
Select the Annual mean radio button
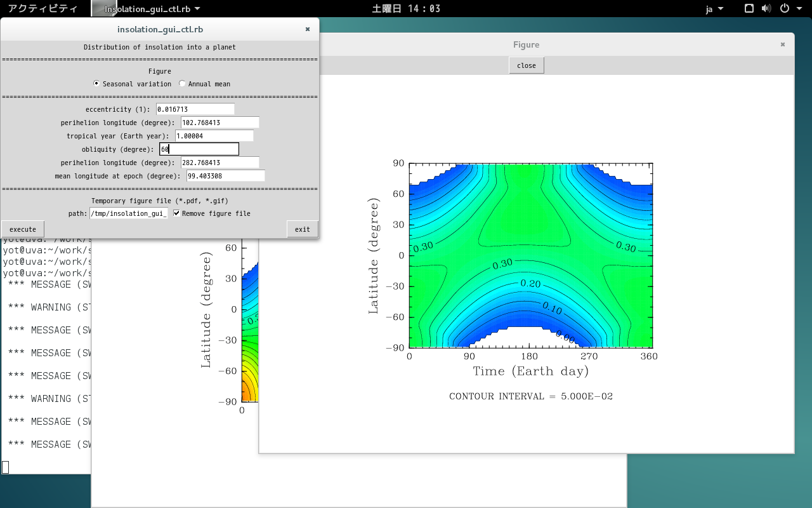[x=182, y=84]
